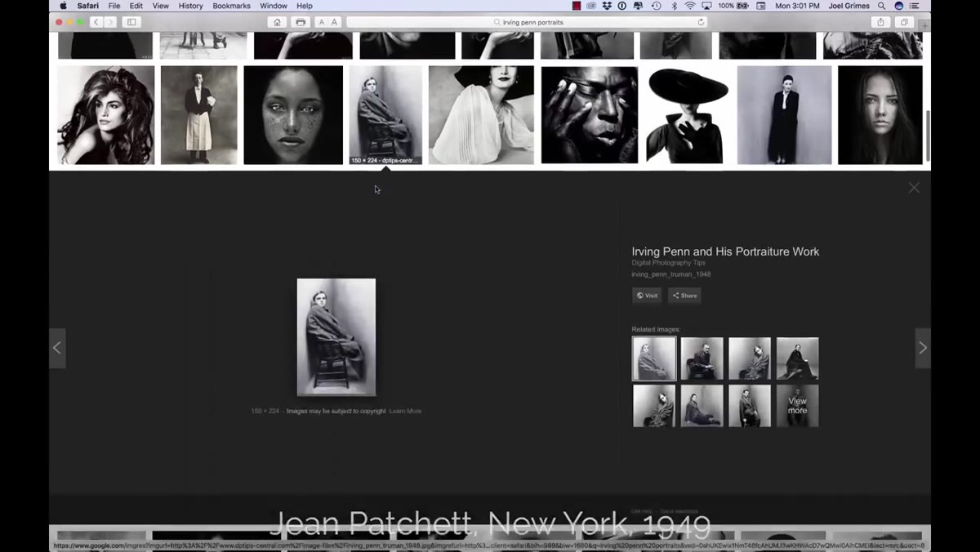Open the Edit menu

[136, 6]
